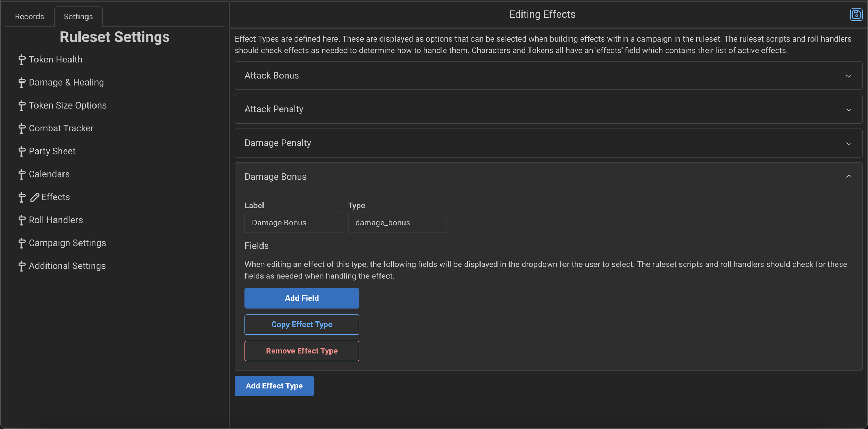Expand the Attack Penalty effect type

[849, 109]
